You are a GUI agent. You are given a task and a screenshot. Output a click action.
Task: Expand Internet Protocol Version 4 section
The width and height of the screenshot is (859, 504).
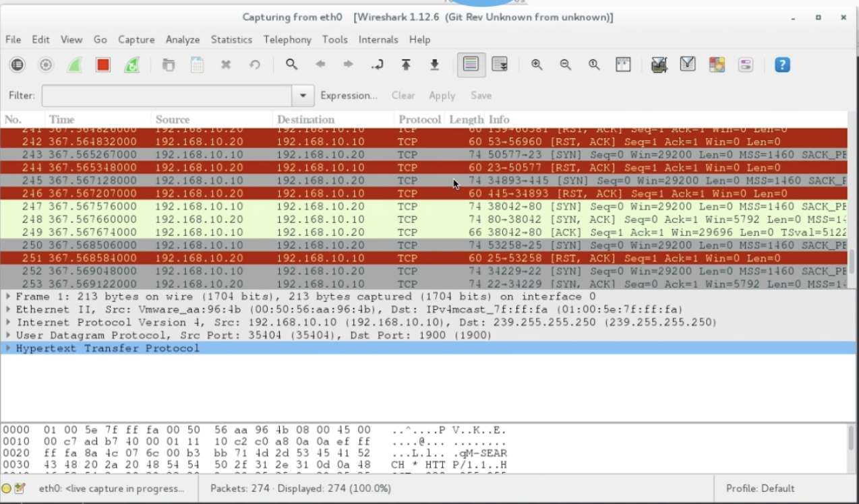pyautogui.click(x=8, y=322)
